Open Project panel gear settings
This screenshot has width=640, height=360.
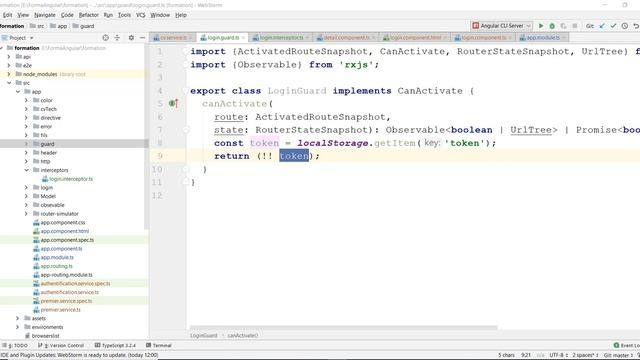click(x=131, y=38)
